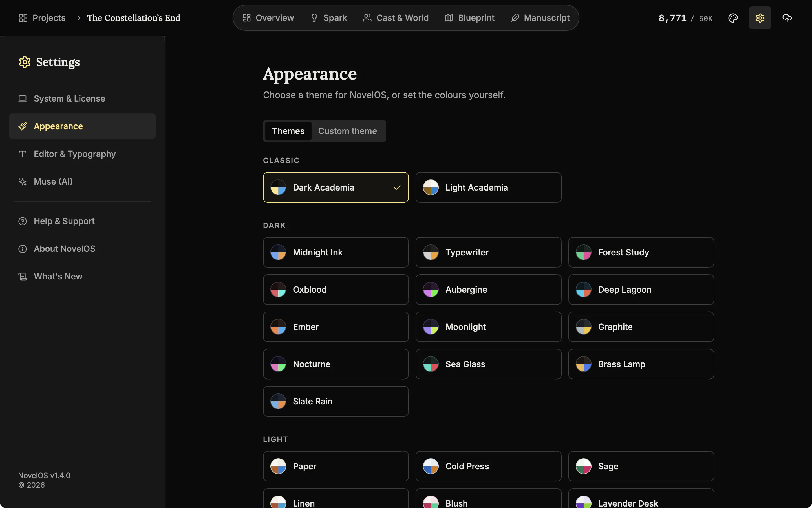Image resolution: width=812 pixels, height=508 pixels.
Task: Apply the Graphite theme
Action: pos(641,327)
